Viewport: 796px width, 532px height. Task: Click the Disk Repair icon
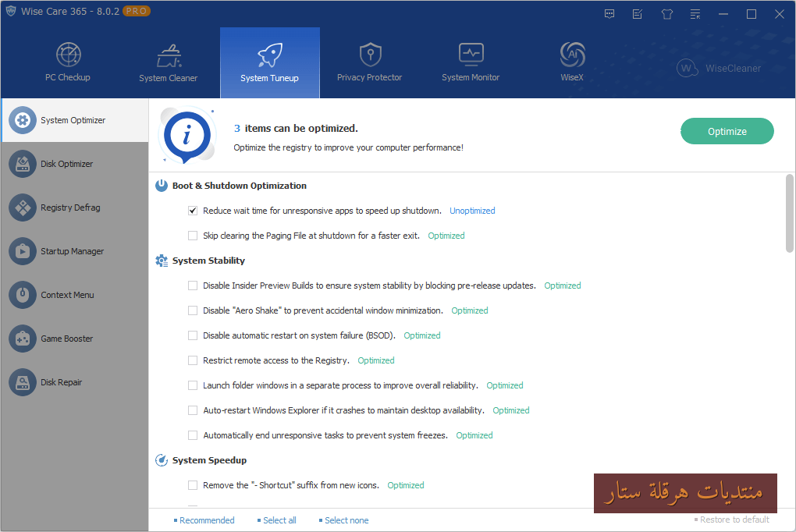[23, 382]
